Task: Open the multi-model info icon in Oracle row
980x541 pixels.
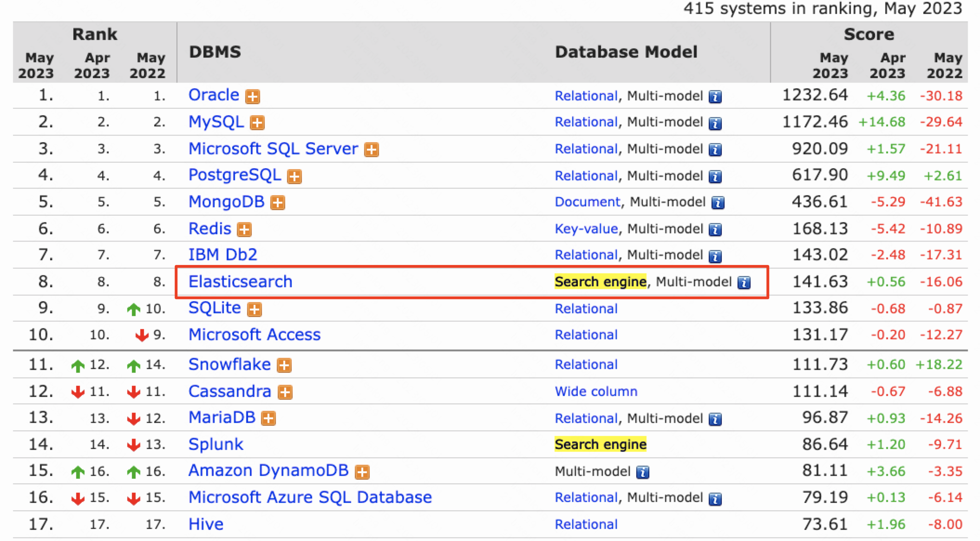Action: coord(715,97)
